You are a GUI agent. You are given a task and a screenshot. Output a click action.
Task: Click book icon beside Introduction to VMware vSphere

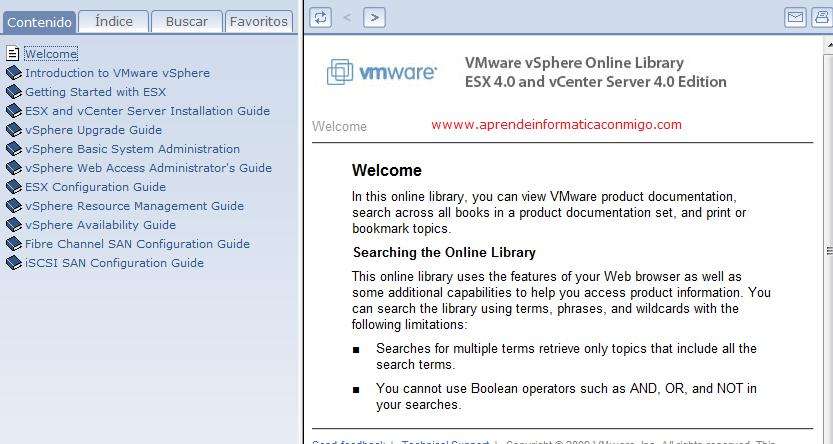13,73
